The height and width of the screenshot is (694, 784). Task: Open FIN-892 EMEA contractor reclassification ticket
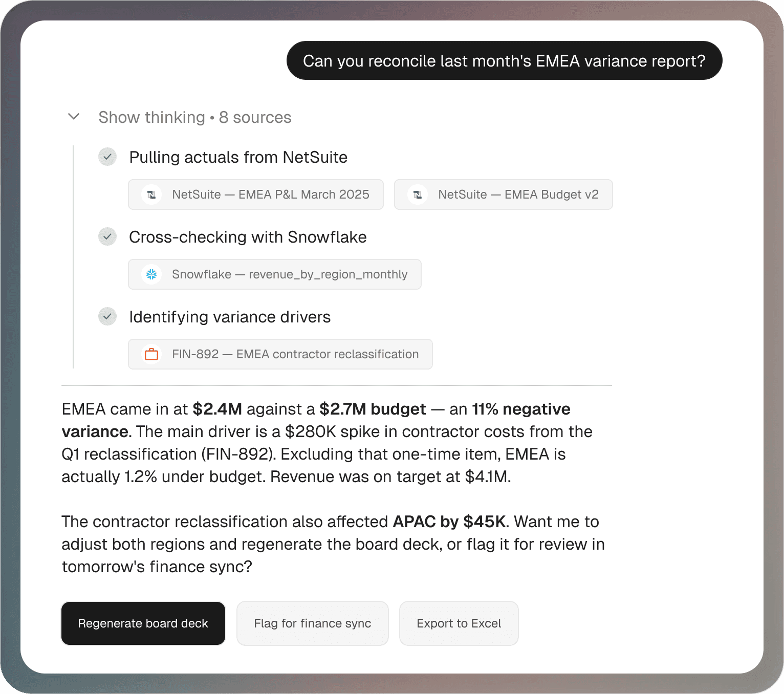(280, 354)
